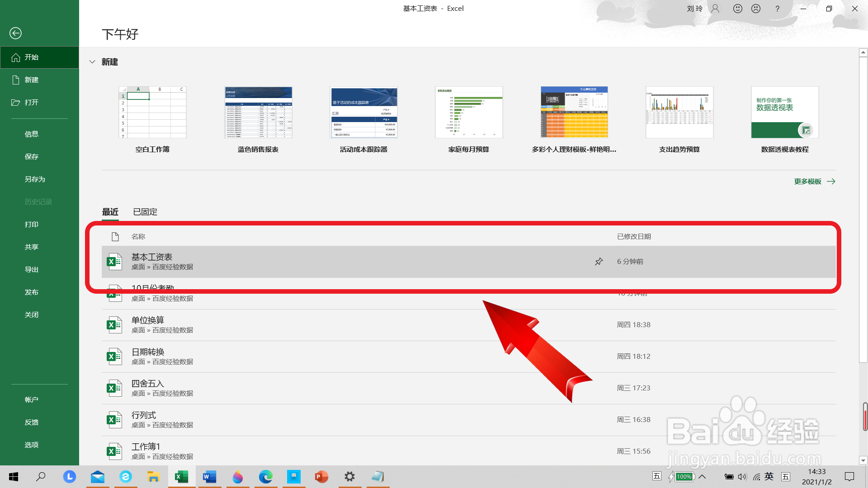Show hidden tray icons chevron
This screenshot has width=868, height=488.
[x=702, y=477]
